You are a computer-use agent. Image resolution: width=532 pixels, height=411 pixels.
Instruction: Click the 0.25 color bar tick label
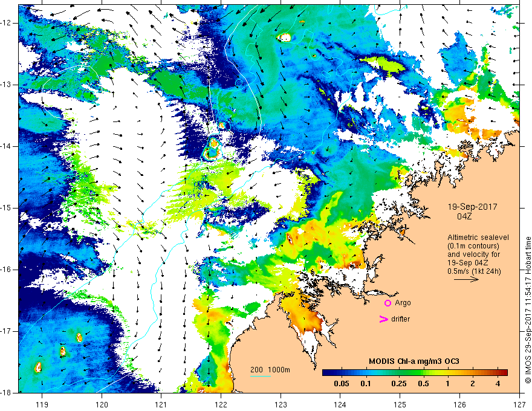[398, 384]
